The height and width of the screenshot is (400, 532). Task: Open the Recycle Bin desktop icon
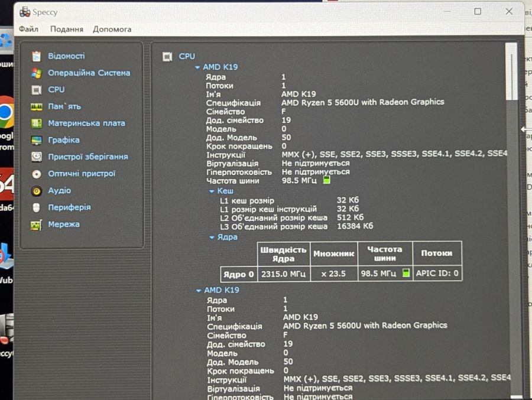tap(6, 41)
